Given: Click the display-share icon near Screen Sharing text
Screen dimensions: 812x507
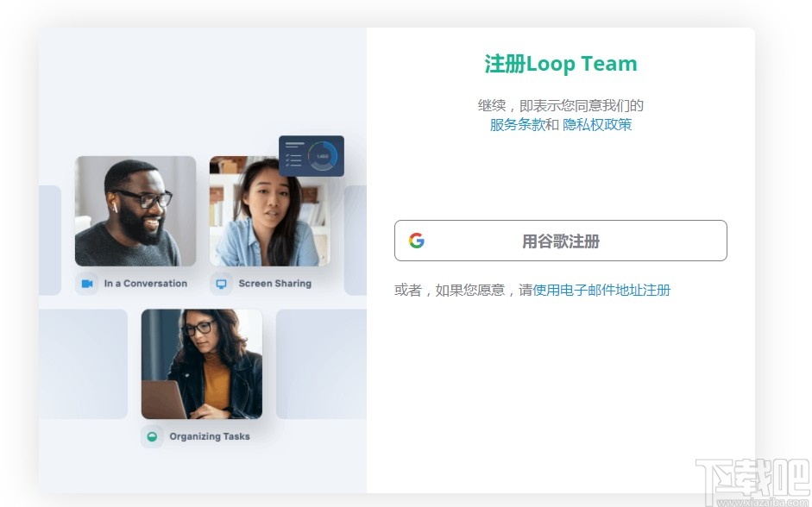Looking at the screenshot, I should tap(220, 283).
